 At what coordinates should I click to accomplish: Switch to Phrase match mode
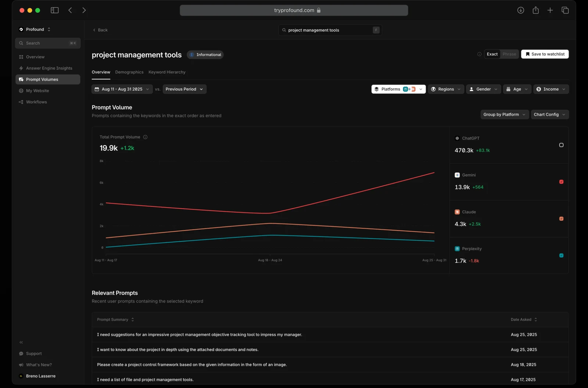coord(509,54)
